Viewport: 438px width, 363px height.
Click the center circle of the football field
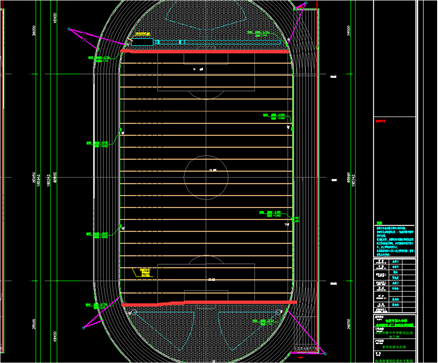(206, 178)
